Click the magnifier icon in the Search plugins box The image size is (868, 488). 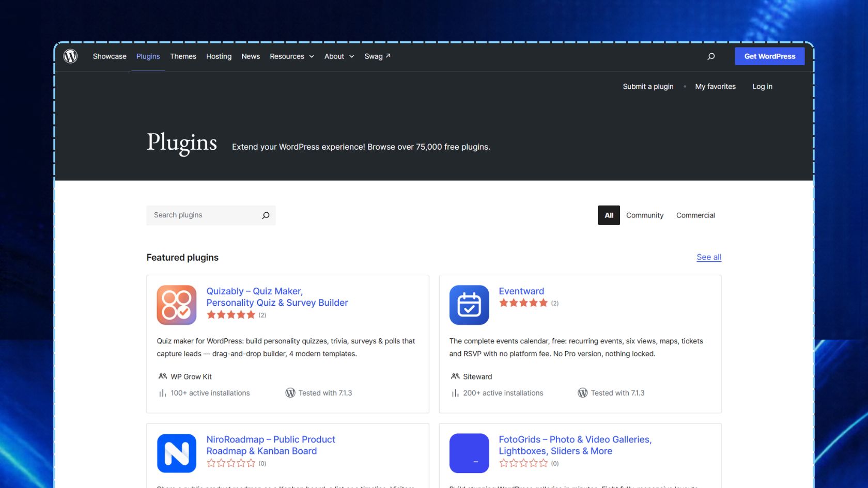[x=266, y=215]
